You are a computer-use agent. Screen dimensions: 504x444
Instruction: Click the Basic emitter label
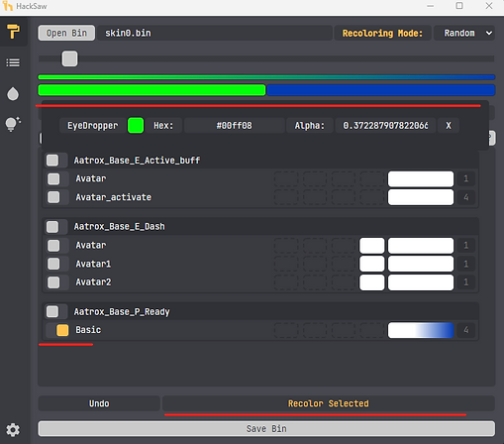[x=88, y=330]
